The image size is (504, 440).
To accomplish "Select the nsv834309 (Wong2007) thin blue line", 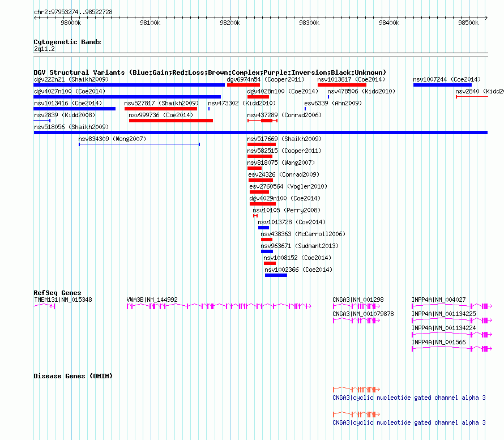I will pos(139,144).
